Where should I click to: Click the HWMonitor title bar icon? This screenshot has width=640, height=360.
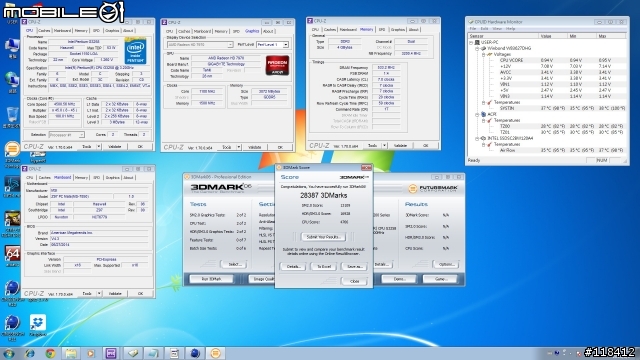pos(471,22)
